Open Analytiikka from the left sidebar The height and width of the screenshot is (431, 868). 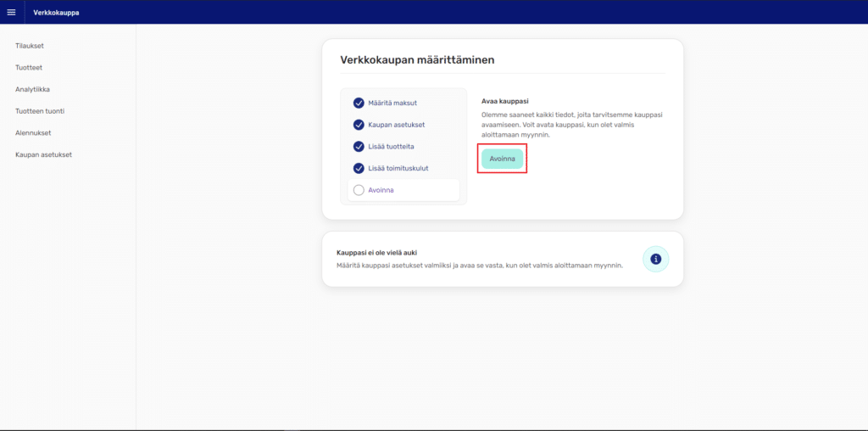(33, 89)
